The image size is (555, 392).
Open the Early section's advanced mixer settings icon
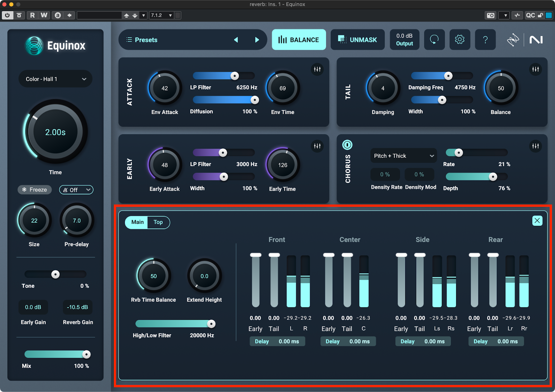click(x=317, y=146)
